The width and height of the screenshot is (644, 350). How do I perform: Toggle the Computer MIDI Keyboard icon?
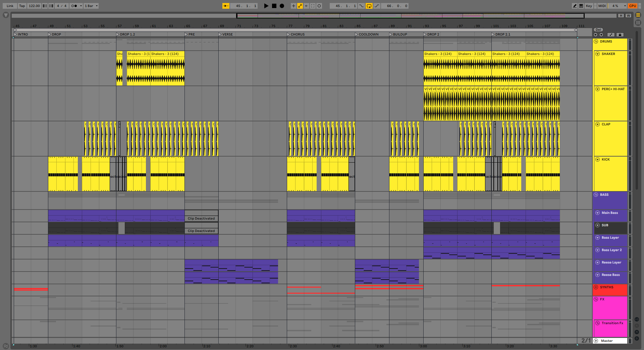point(581,6)
